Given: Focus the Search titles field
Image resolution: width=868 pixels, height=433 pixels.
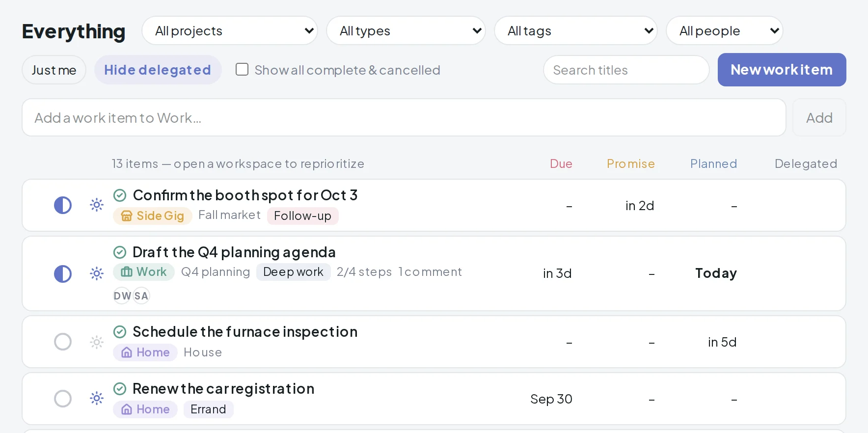Looking at the screenshot, I should click(x=626, y=70).
